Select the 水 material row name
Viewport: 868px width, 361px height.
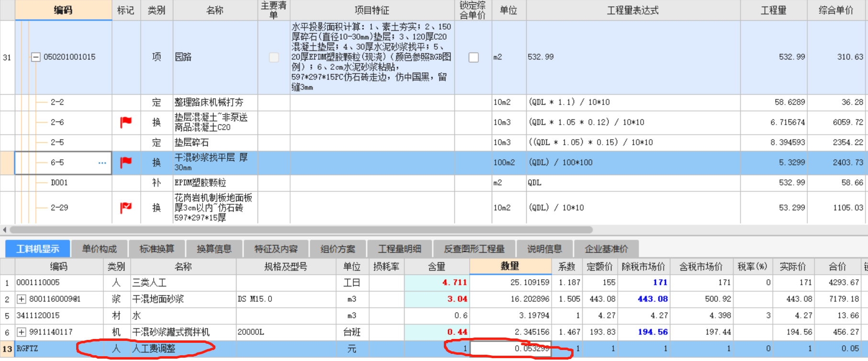point(137,316)
